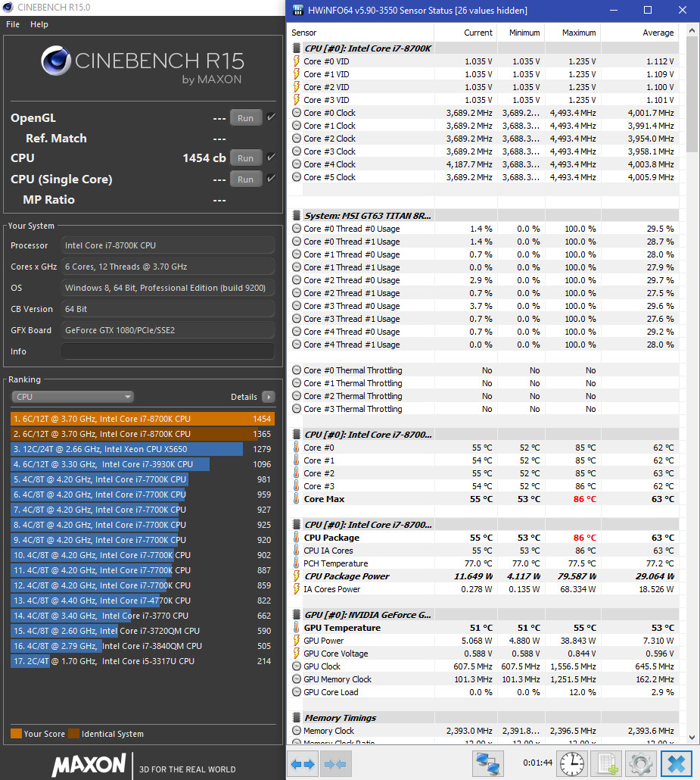700x780 pixels.
Task: Open the File menu in Cinebench
Action: (x=13, y=24)
